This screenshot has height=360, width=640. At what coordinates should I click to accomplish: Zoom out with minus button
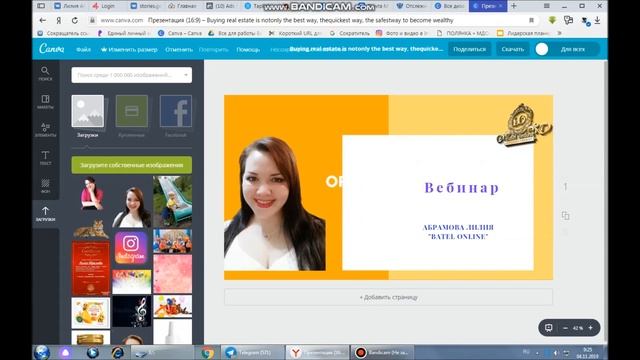[x=565, y=328]
